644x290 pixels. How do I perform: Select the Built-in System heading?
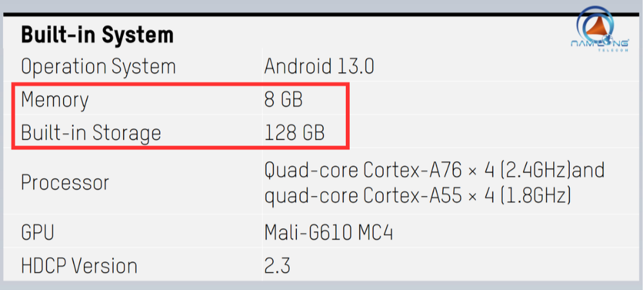[97, 35]
